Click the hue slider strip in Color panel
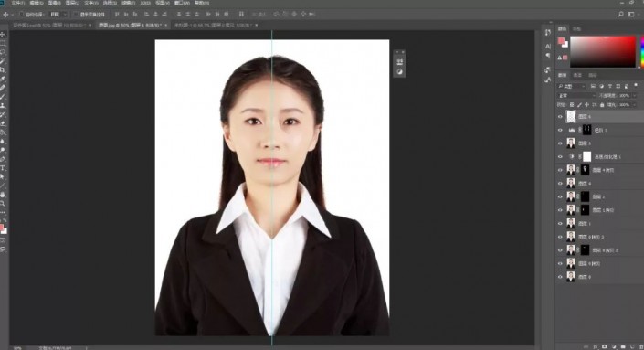The height and width of the screenshot is (350, 644). tap(642, 51)
